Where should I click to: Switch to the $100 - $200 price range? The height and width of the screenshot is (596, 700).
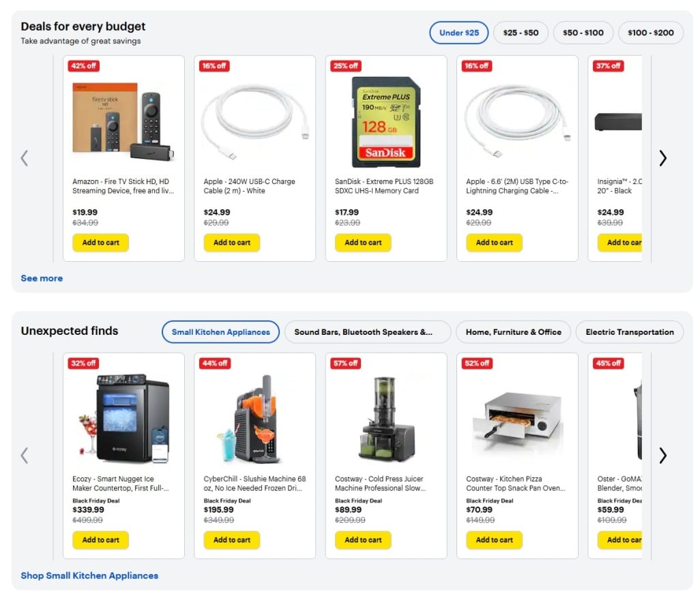(650, 33)
